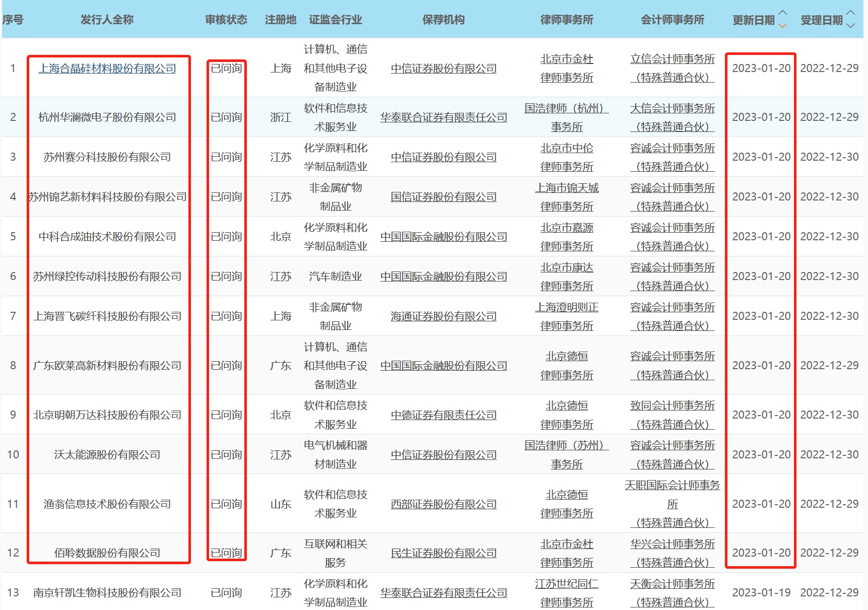
Task: Click 已问询 status in 南京轩凯生物 row
Action: [226, 593]
